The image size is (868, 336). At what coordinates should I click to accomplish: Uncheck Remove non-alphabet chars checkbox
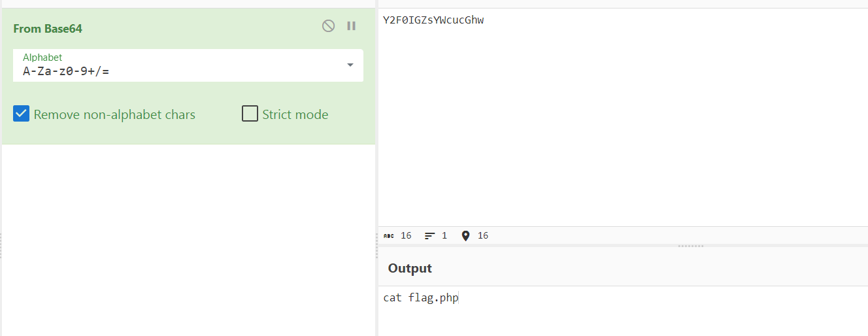[22, 114]
